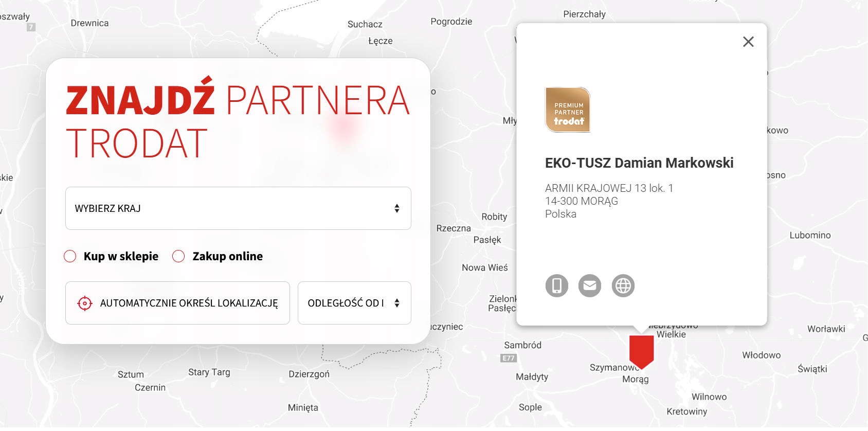This screenshot has width=868, height=431.
Task: Close the EKO-TUSZ partner popup
Action: (x=748, y=42)
